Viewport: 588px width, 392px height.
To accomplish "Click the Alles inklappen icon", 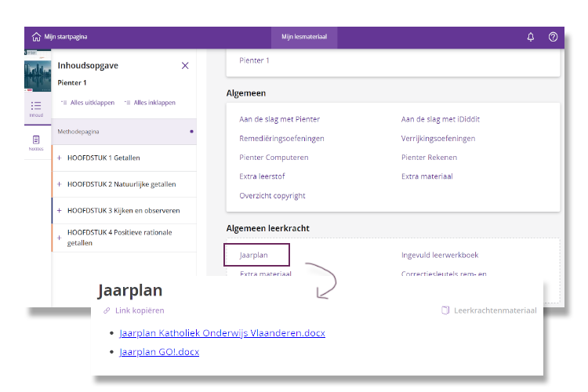I will click(127, 103).
